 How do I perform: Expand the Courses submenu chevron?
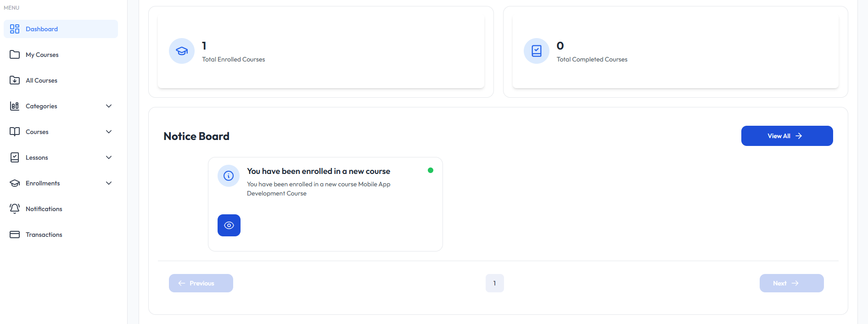click(x=109, y=132)
